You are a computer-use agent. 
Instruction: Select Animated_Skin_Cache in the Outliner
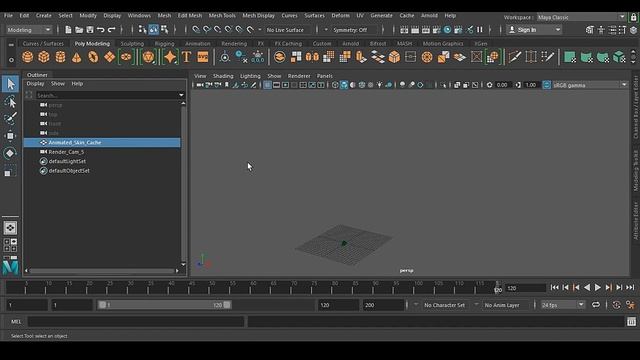[x=102, y=142]
